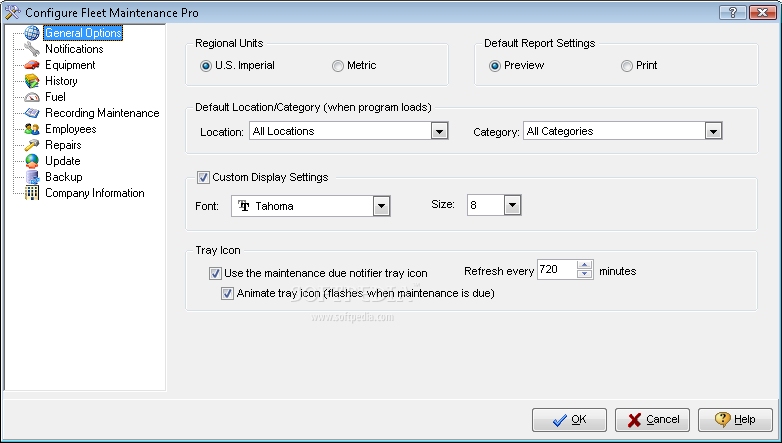
Task: Click the OK button
Action: pos(569,420)
